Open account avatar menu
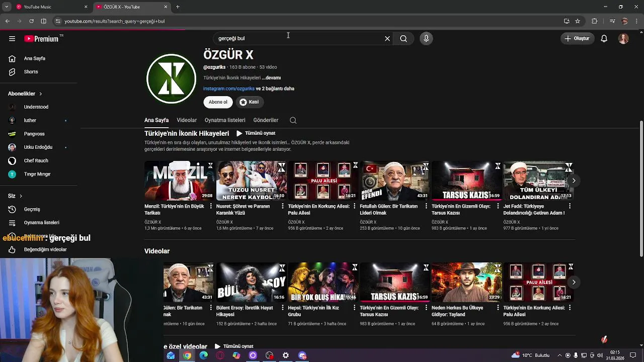644x362 pixels. point(623,39)
